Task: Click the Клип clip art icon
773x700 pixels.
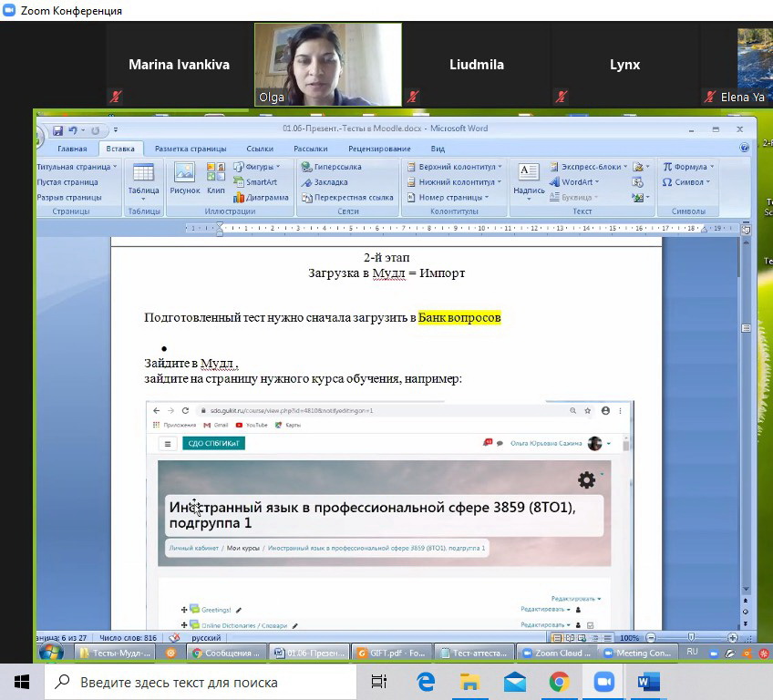Action: point(216,179)
